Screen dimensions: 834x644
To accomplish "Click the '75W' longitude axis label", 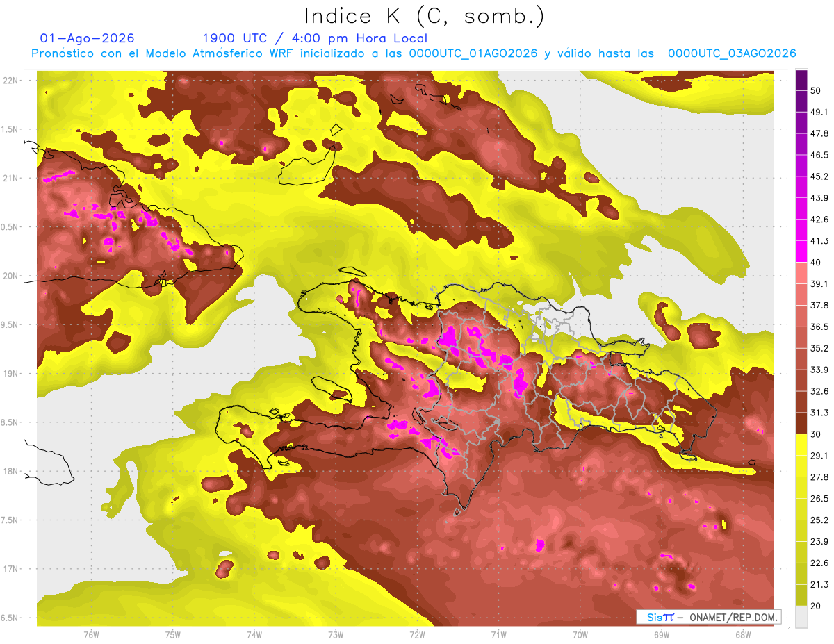I will point(172,635).
